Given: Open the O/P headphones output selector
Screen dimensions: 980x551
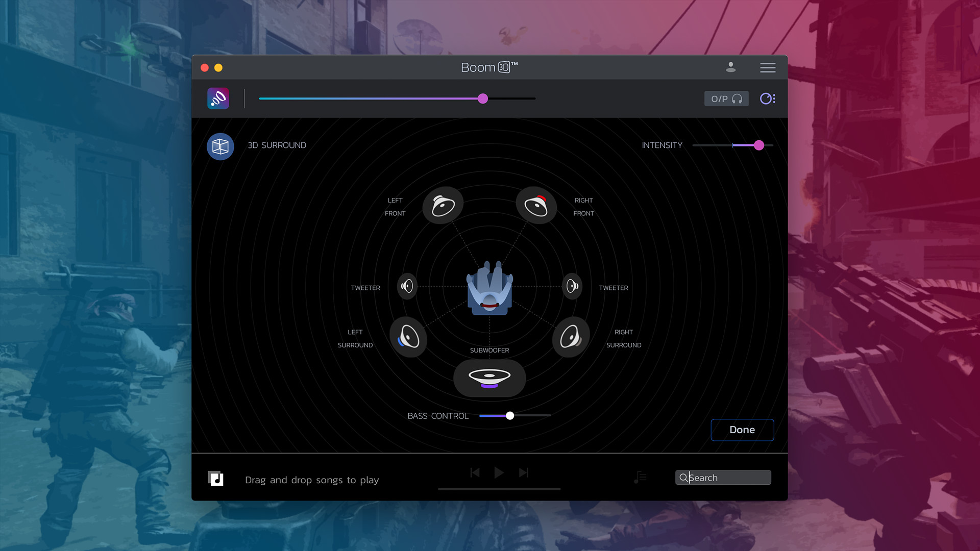Looking at the screenshot, I should coord(726,98).
